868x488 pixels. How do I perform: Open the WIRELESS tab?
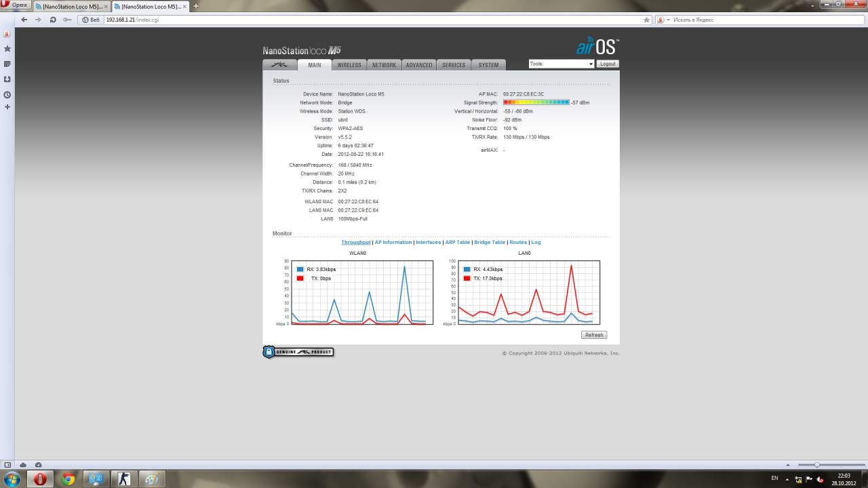[349, 65]
